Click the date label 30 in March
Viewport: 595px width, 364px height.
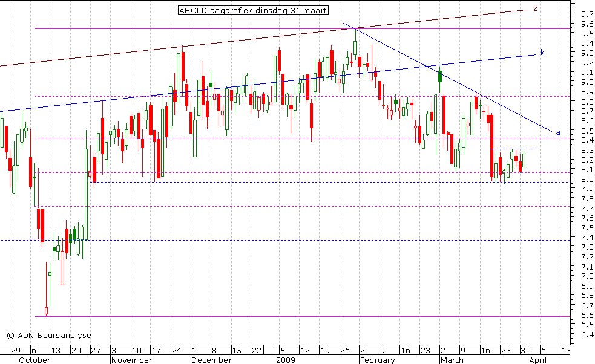pos(525,350)
